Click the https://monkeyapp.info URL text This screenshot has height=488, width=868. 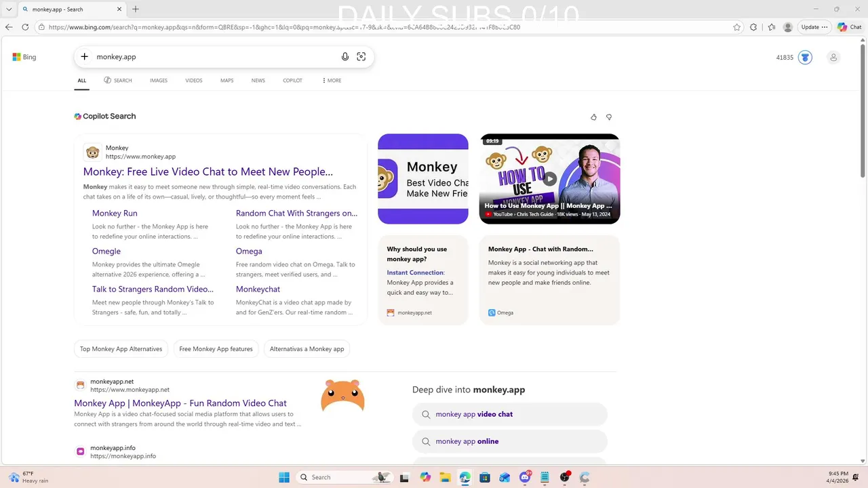click(x=123, y=456)
